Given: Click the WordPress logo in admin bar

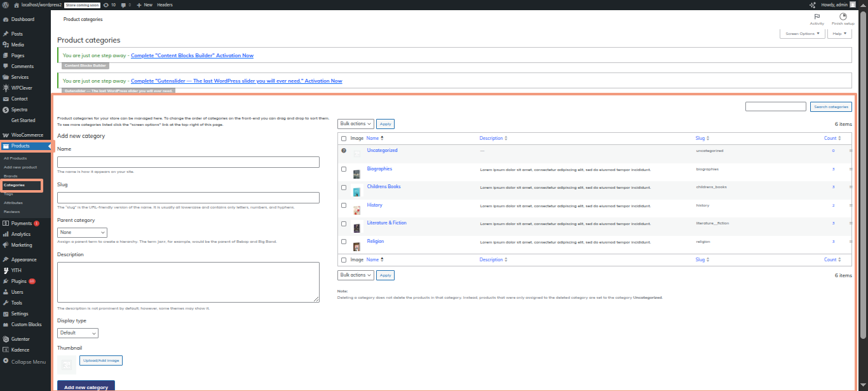Looking at the screenshot, I should [x=5, y=4].
